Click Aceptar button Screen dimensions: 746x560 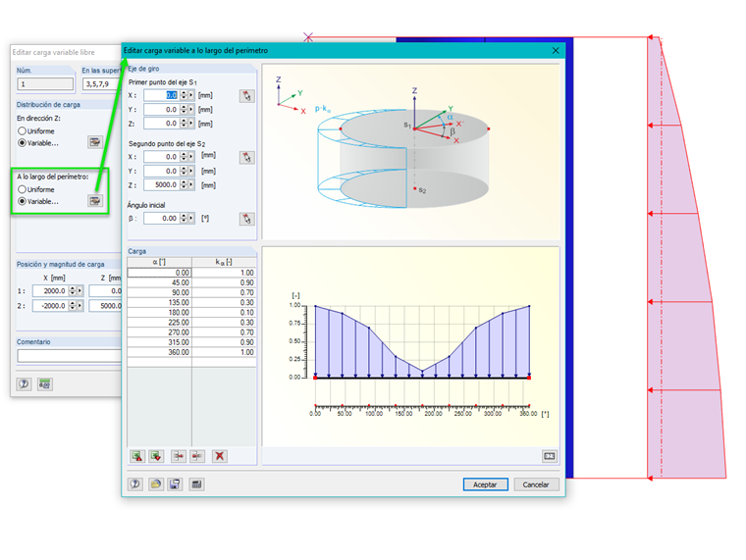(x=485, y=484)
